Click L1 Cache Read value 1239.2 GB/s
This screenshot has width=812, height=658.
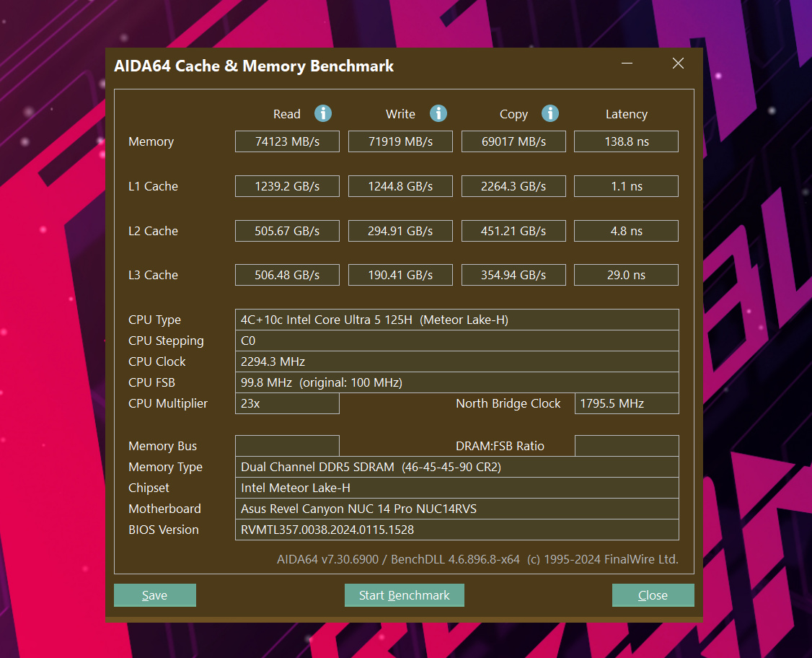point(288,186)
